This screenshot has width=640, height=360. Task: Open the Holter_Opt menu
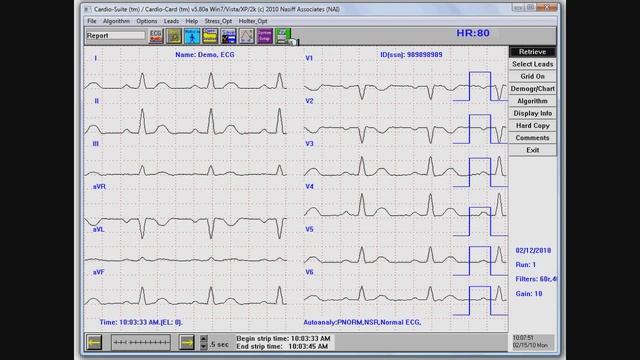(x=253, y=21)
